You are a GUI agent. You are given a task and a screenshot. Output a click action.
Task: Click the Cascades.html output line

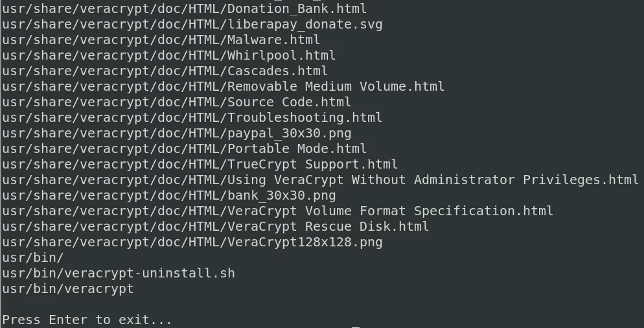coord(165,71)
